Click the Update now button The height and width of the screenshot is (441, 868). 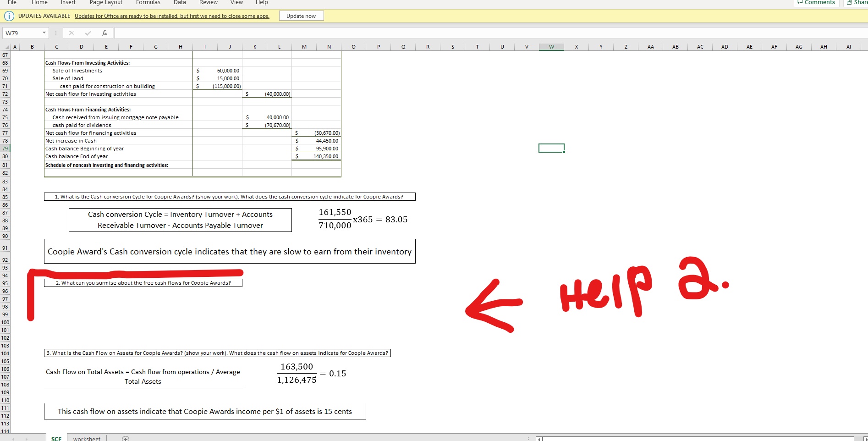pyautogui.click(x=301, y=16)
